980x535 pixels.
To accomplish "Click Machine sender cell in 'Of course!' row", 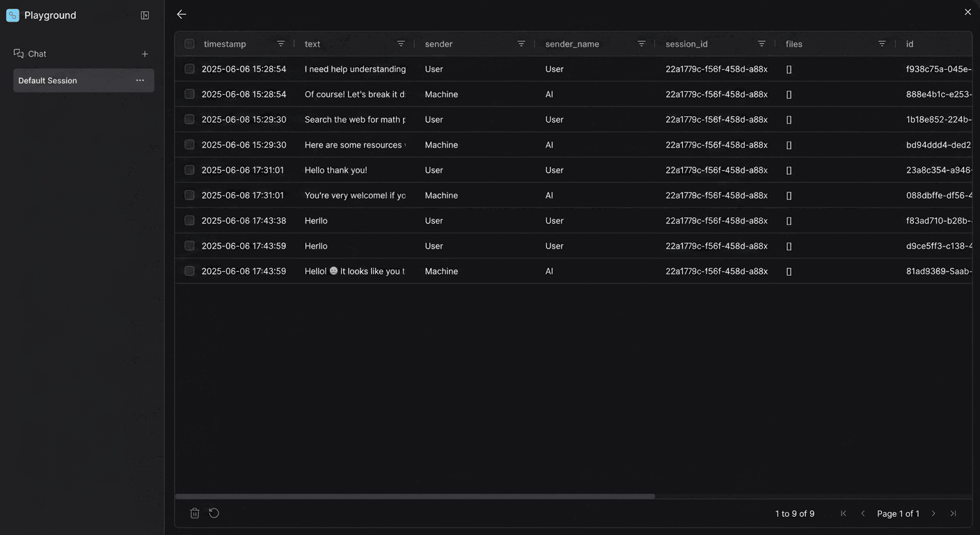I will point(441,94).
